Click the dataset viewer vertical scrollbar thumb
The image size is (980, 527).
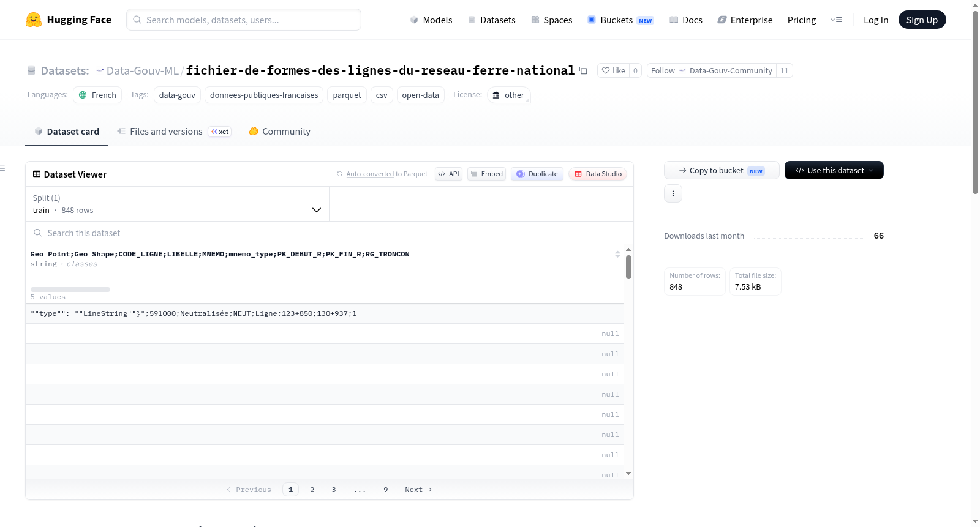628,267
